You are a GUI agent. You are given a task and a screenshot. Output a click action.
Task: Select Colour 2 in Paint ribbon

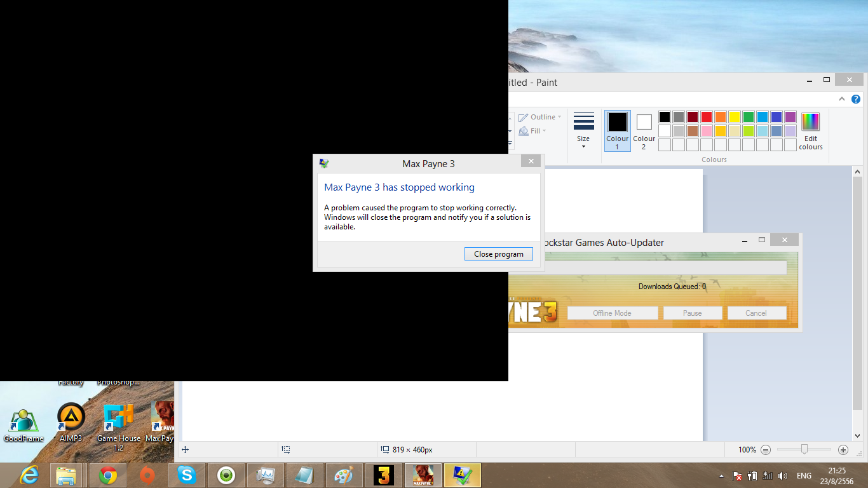644,131
